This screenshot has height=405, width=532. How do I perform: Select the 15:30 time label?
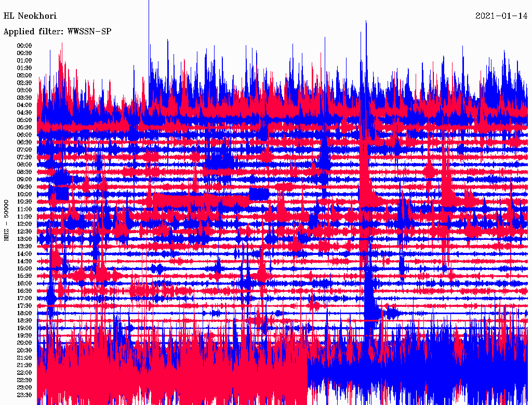click(x=24, y=276)
